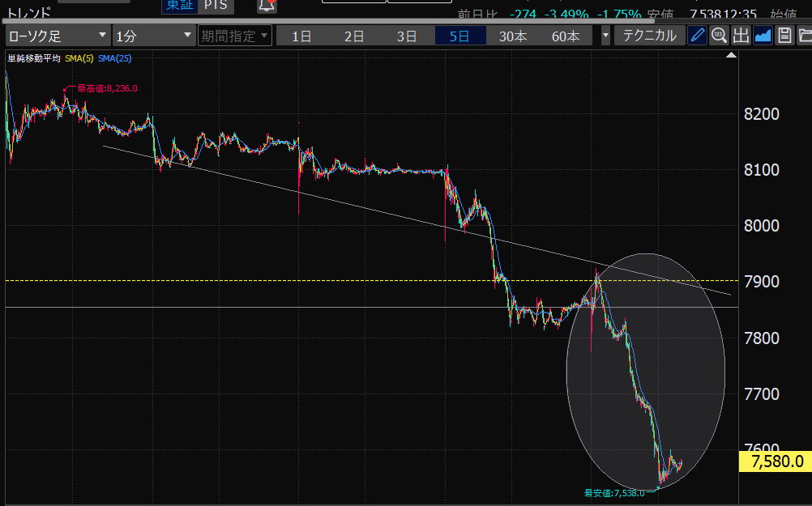Click the white triangle marker above price axis
This screenshot has width=812, height=506.
[732, 56]
